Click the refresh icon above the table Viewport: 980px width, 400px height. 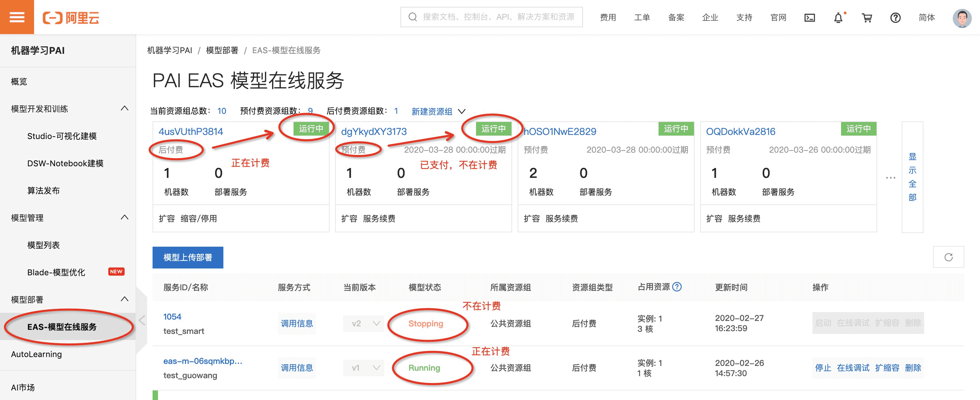coord(948,257)
